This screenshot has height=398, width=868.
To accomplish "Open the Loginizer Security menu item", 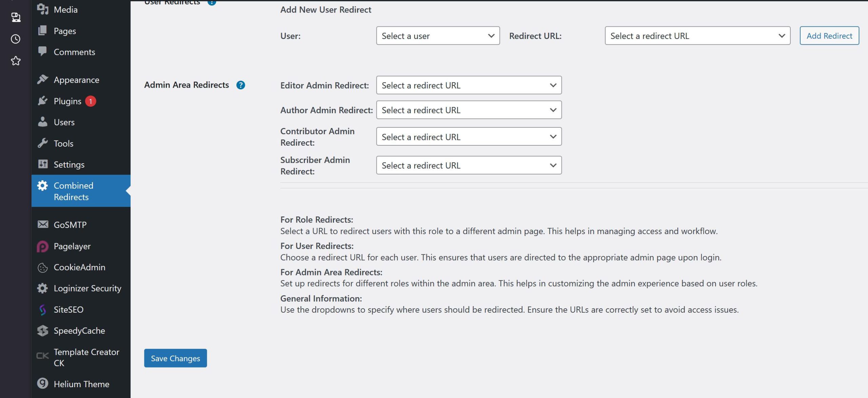I will tap(81, 288).
